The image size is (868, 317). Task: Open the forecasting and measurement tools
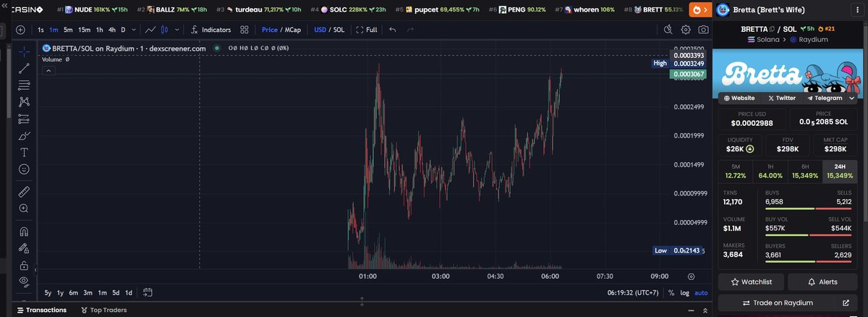(x=24, y=119)
